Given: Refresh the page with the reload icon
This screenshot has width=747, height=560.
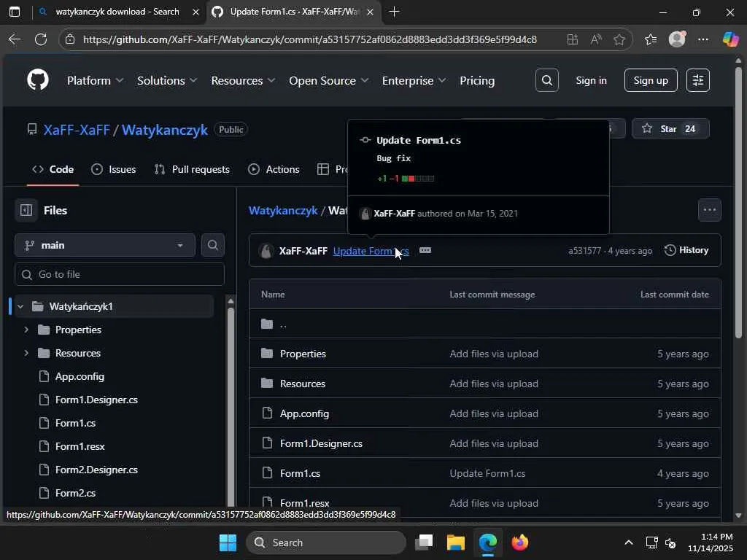Looking at the screenshot, I should [x=41, y=39].
